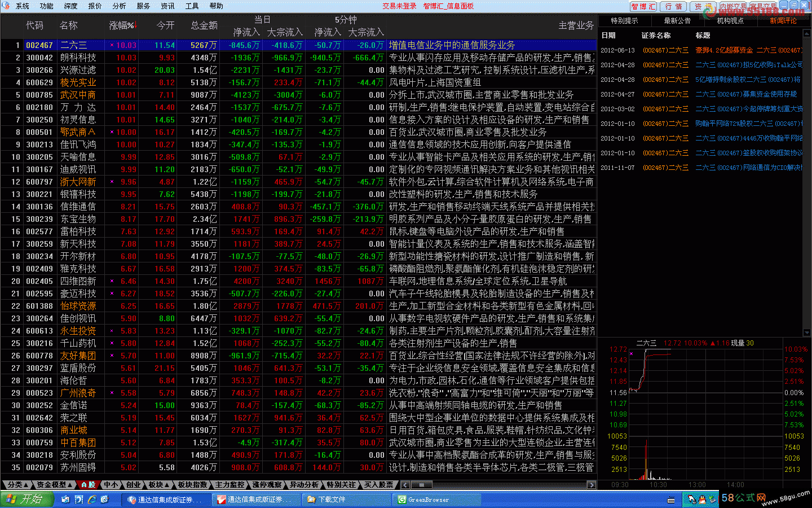812x508 pixels.
Task: Select stock row 300042 朗科科技
Action: pyautogui.click(x=298, y=58)
